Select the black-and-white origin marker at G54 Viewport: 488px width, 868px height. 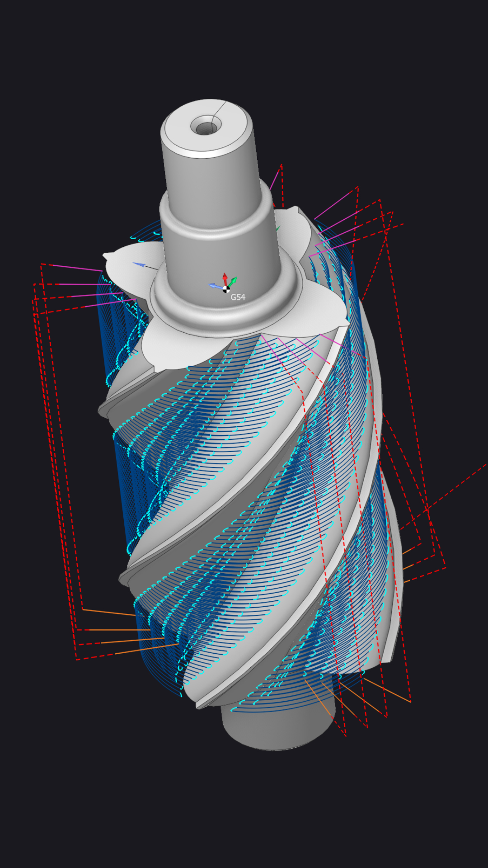pos(226,289)
